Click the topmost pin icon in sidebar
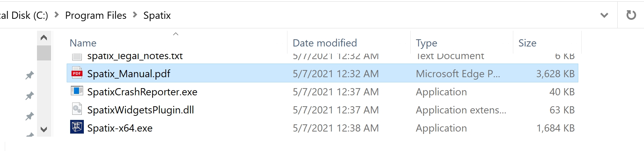644x151 pixels. click(30, 75)
